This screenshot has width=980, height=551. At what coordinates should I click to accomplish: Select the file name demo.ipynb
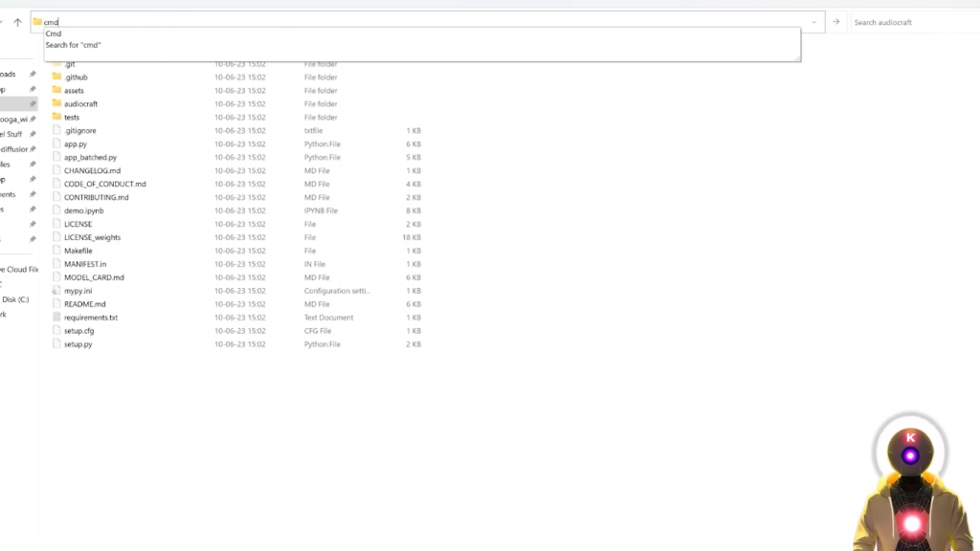[x=84, y=210]
